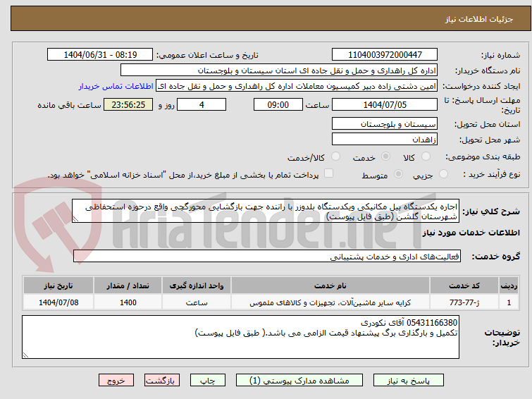This screenshot has height=399, width=532.
Task: Click the need number field 1104003972000447
Action: 385,54
